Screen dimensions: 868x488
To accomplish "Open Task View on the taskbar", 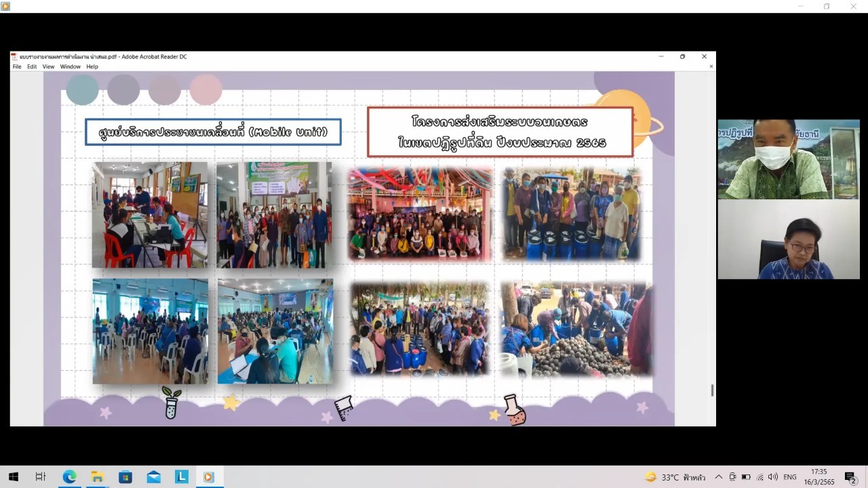I will tap(41, 477).
